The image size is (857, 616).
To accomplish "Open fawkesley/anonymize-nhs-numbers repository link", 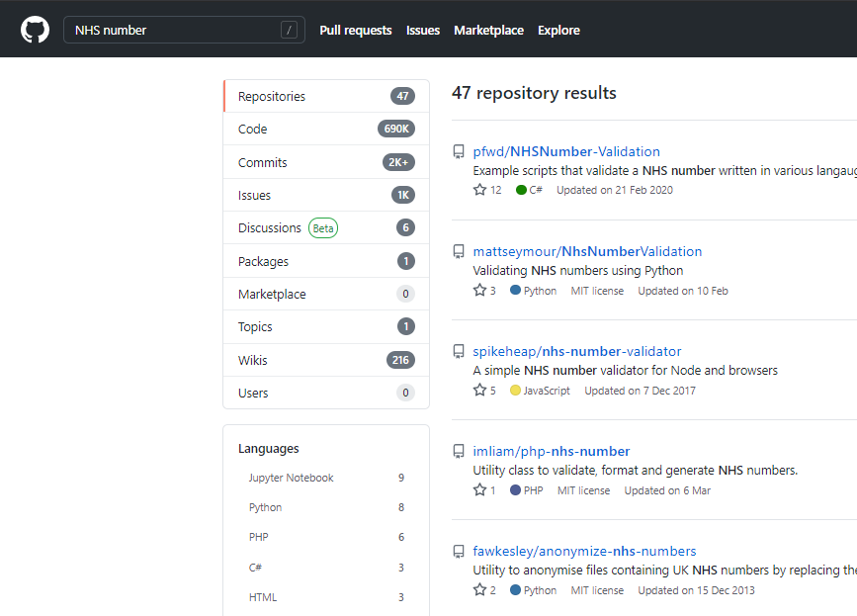I will tap(584, 552).
